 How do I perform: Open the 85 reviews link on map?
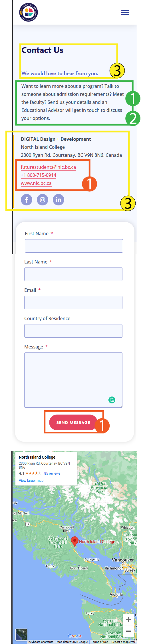52,473
